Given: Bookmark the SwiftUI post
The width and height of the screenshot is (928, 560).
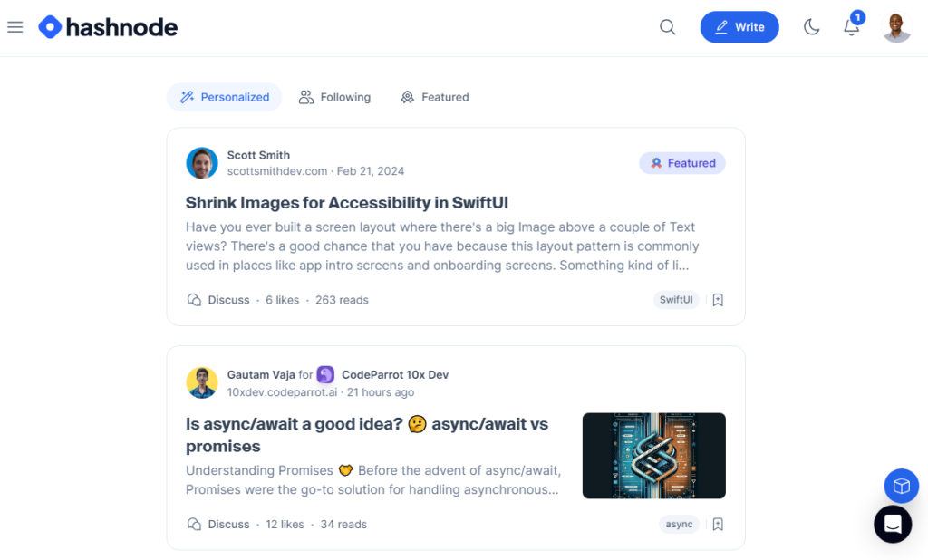Looking at the screenshot, I should point(718,300).
